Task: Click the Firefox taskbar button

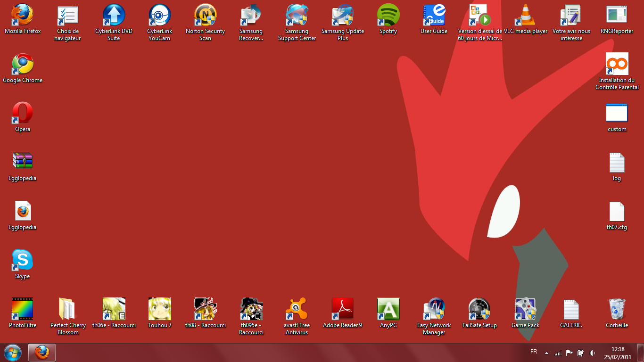Action: pos(42,353)
